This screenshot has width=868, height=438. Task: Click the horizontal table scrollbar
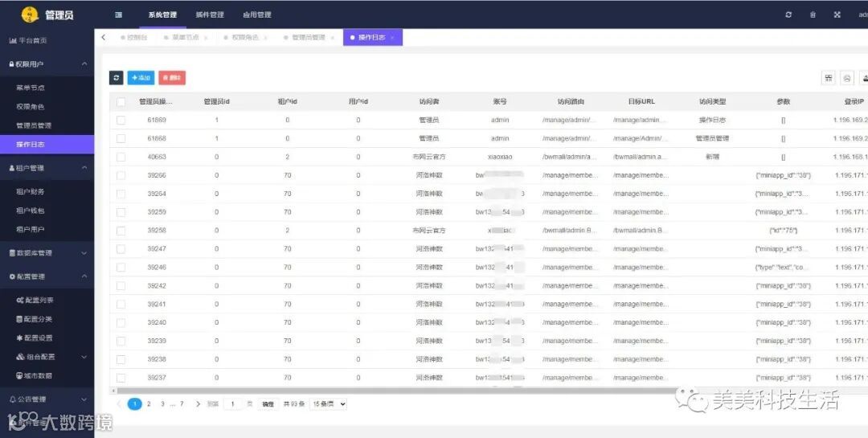487,391
